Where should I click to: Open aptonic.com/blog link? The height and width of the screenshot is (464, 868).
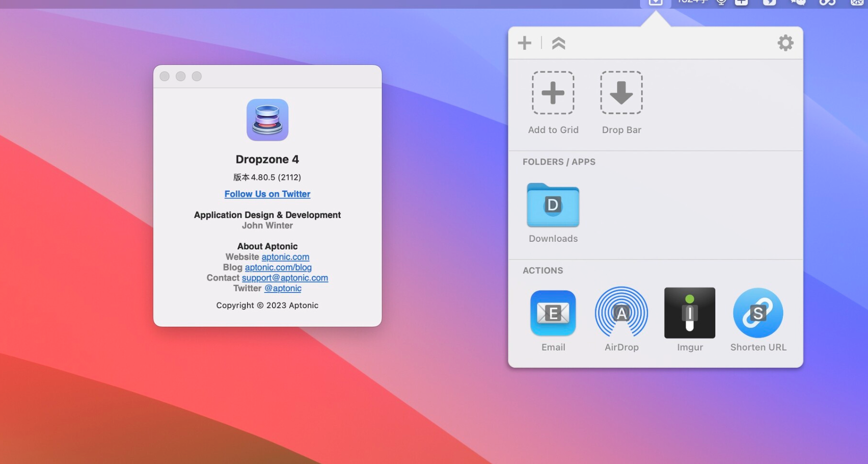pos(278,267)
